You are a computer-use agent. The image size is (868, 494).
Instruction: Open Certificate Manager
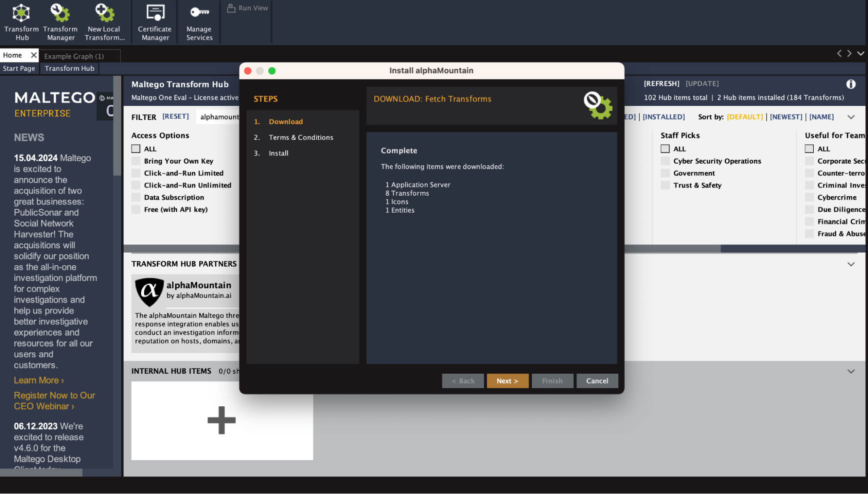coord(155,22)
